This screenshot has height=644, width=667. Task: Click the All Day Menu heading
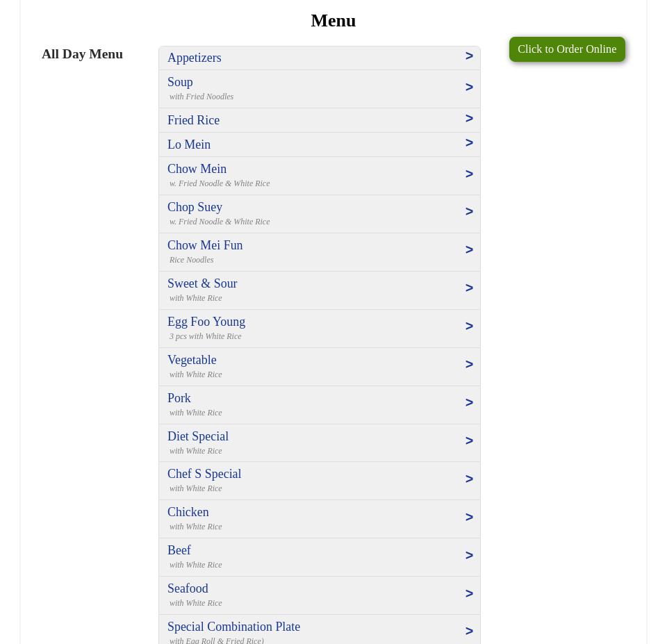click(x=82, y=53)
